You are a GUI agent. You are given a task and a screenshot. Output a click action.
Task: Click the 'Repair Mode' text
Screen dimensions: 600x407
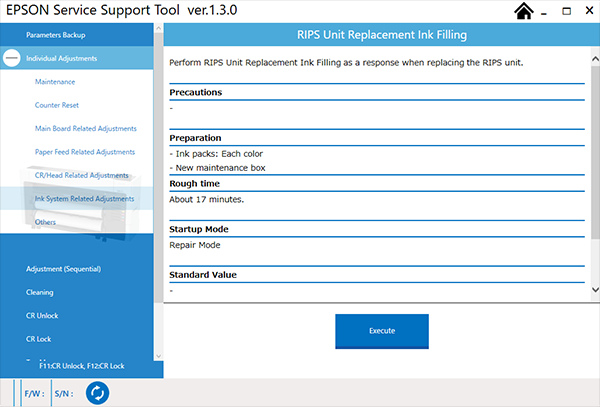pyautogui.click(x=195, y=245)
